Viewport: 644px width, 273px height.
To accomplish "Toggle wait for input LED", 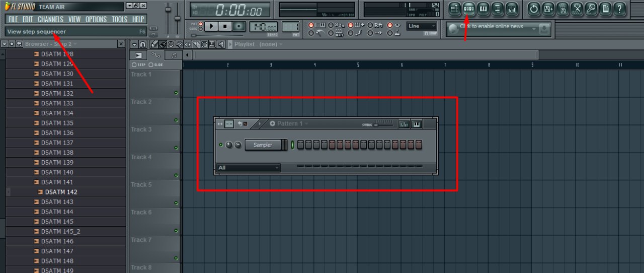I will (x=331, y=33).
